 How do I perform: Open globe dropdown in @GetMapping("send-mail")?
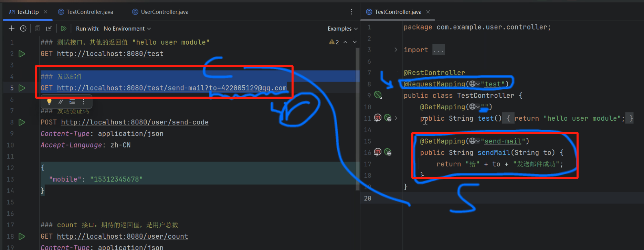click(x=474, y=141)
